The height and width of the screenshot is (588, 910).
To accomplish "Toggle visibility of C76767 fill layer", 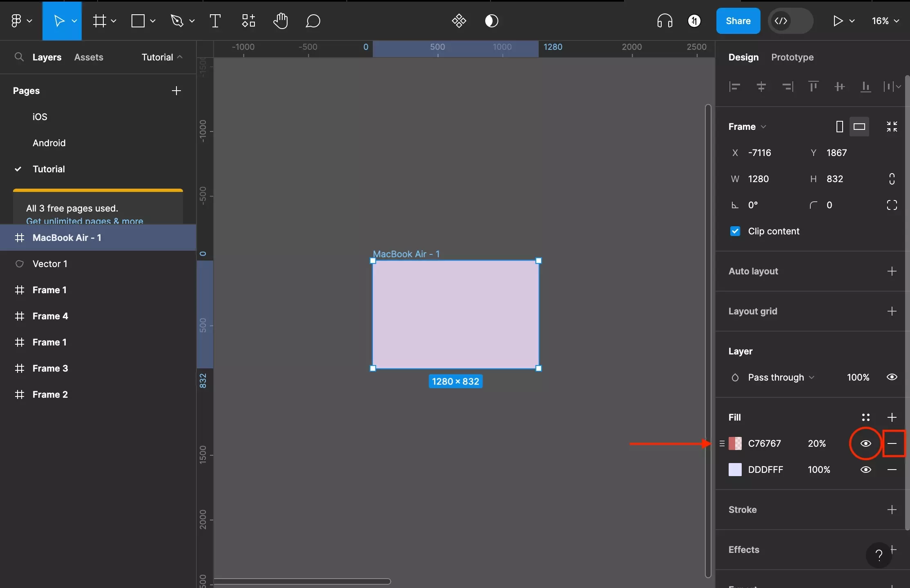I will [865, 443].
